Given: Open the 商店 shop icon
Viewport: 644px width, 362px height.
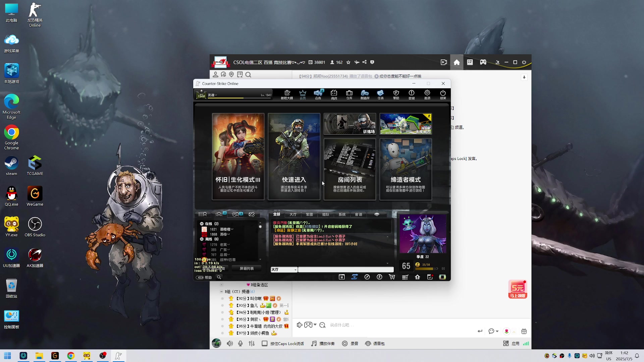Looking at the screenshot, I should point(334,95).
